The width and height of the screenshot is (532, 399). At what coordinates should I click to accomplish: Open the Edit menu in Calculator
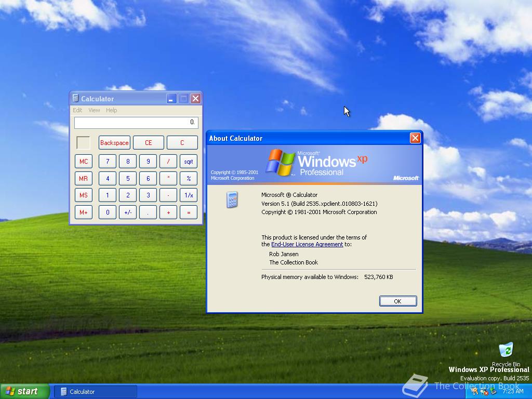(77, 110)
